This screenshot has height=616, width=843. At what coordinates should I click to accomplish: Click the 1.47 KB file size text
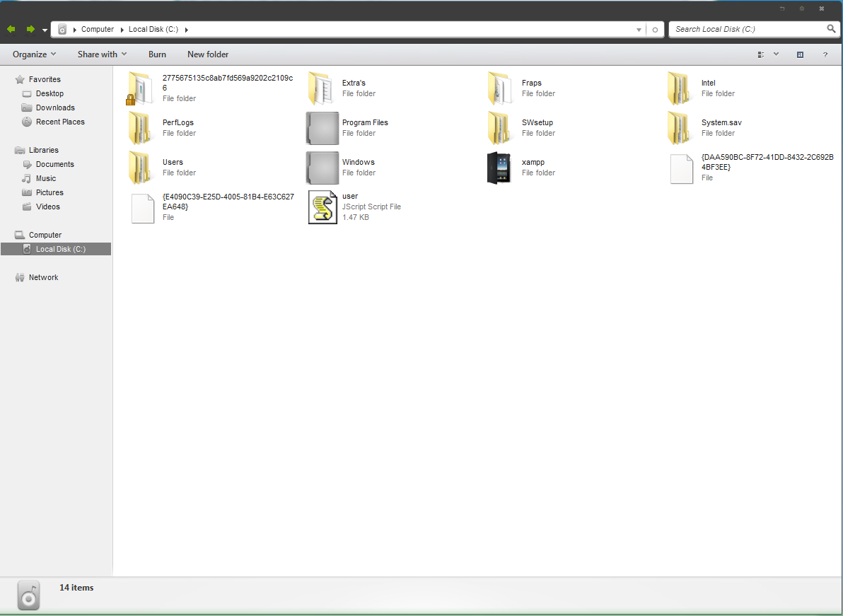355,218
